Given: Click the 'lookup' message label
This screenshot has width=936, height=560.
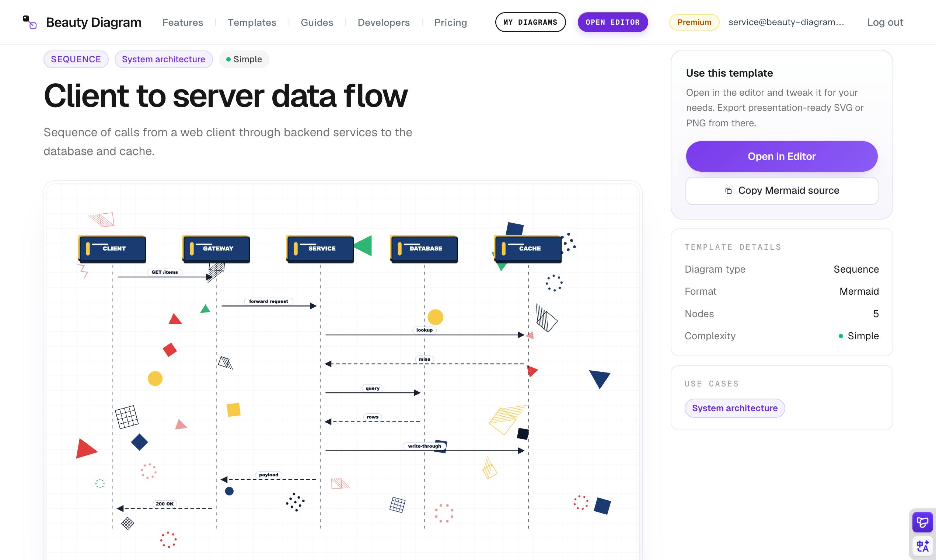Looking at the screenshot, I should [x=424, y=330].
